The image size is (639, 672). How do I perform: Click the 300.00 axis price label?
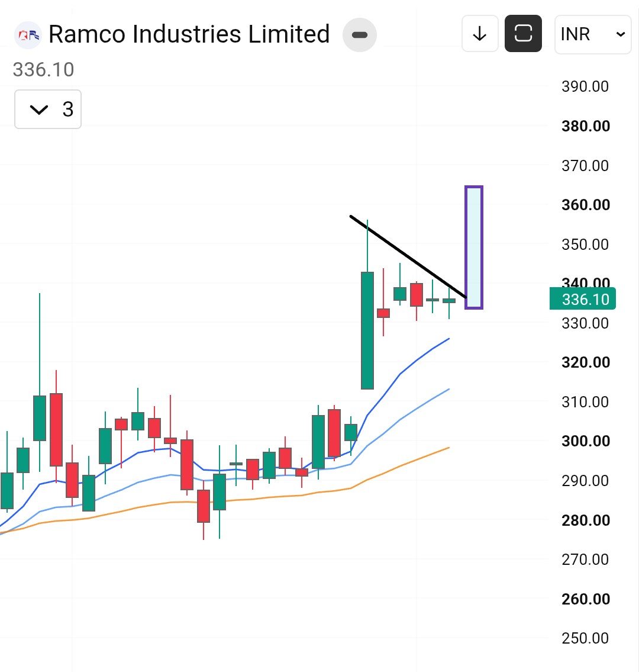586,441
